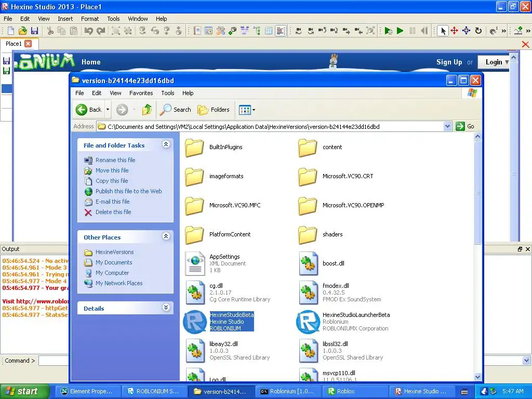Click the Save floppy icon in main toolbar
The width and height of the screenshot is (532, 399).
pos(34,31)
